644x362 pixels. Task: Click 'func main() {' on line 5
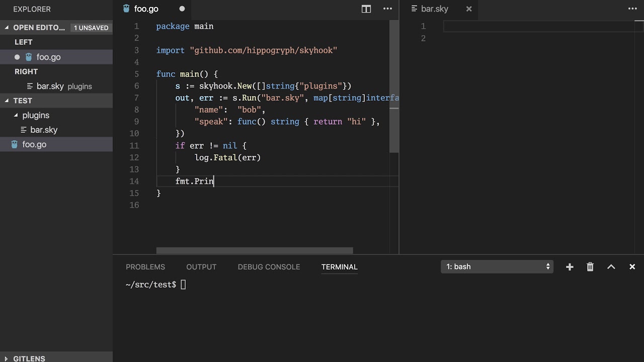tap(187, 74)
